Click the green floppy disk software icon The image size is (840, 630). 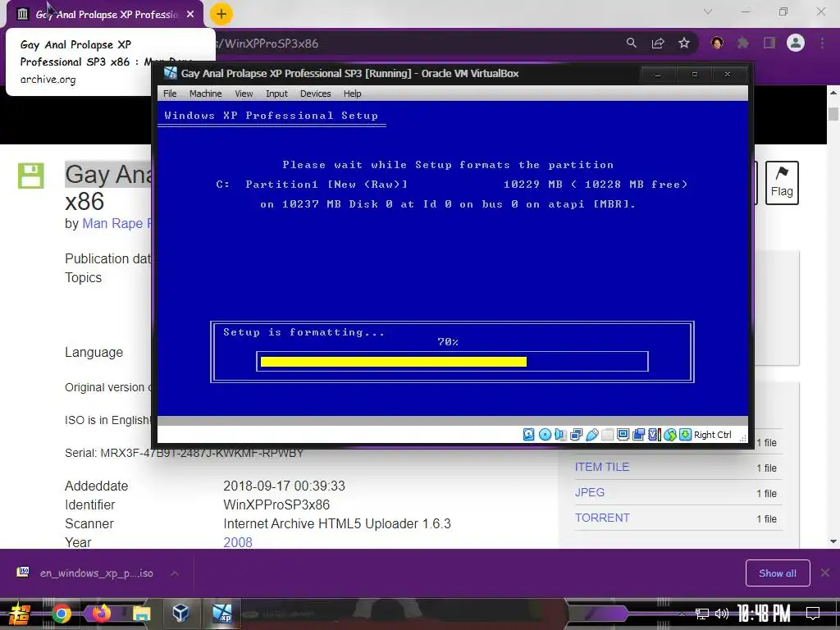pos(31,176)
